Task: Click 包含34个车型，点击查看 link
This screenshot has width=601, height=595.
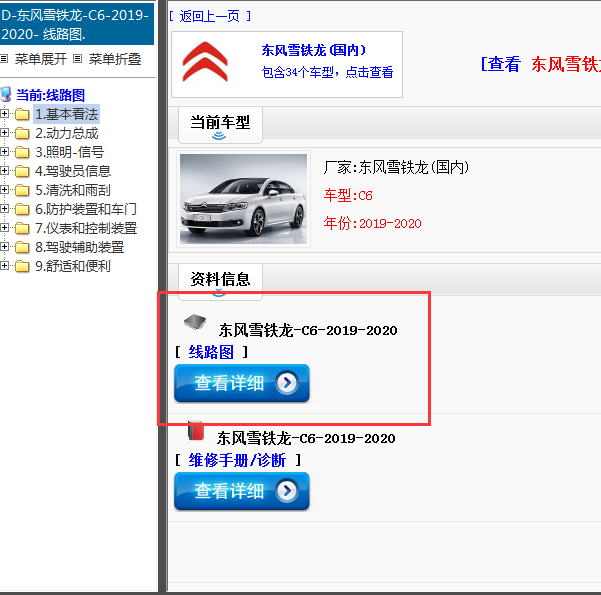Action: tap(327, 72)
